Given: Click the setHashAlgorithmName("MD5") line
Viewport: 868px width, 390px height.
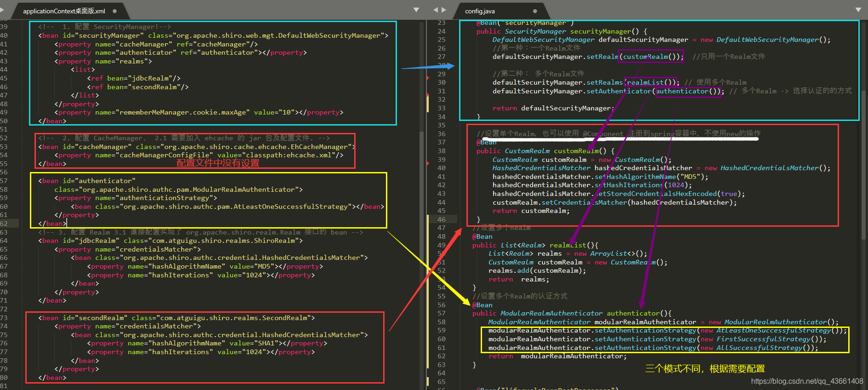Looking at the screenshot, I should coord(600,177).
